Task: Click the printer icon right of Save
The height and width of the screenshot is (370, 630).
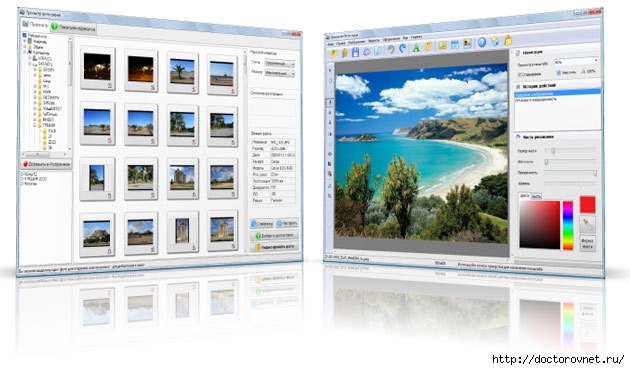Action: click(x=366, y=52)
